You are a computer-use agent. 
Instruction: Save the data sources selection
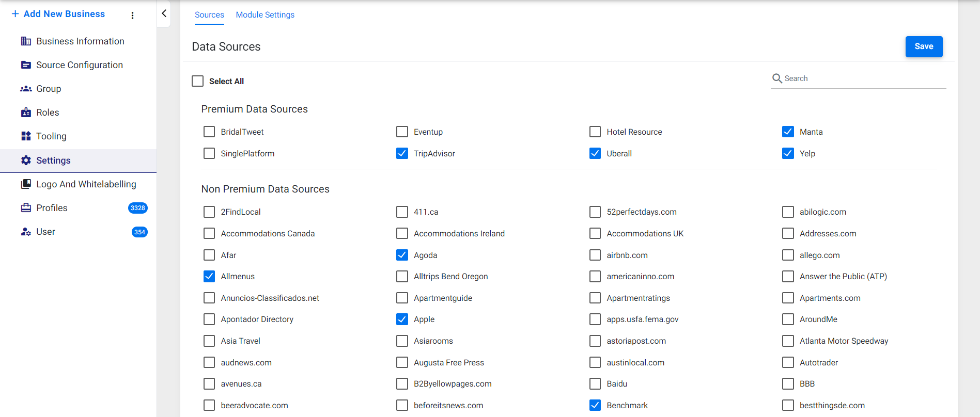(924, 46)
